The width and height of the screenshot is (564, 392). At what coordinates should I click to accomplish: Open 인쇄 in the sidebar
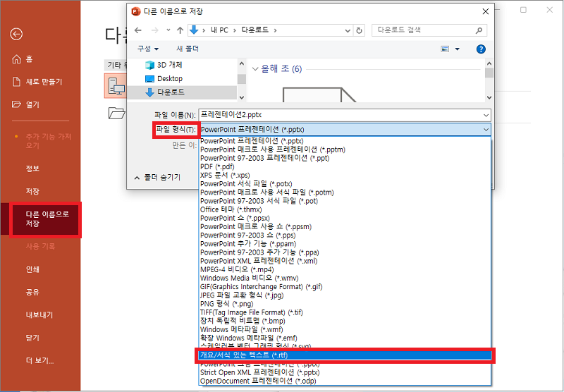(32, 269)
